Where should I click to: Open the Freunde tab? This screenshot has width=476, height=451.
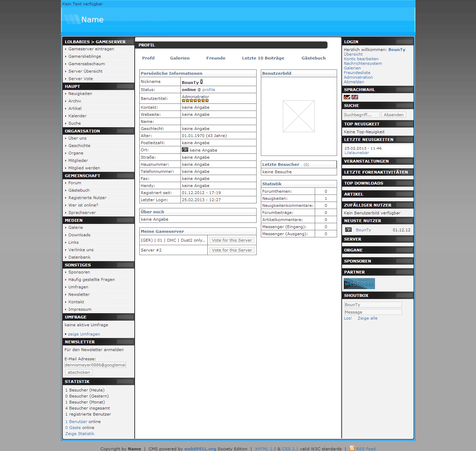click(x=216, y=58)
